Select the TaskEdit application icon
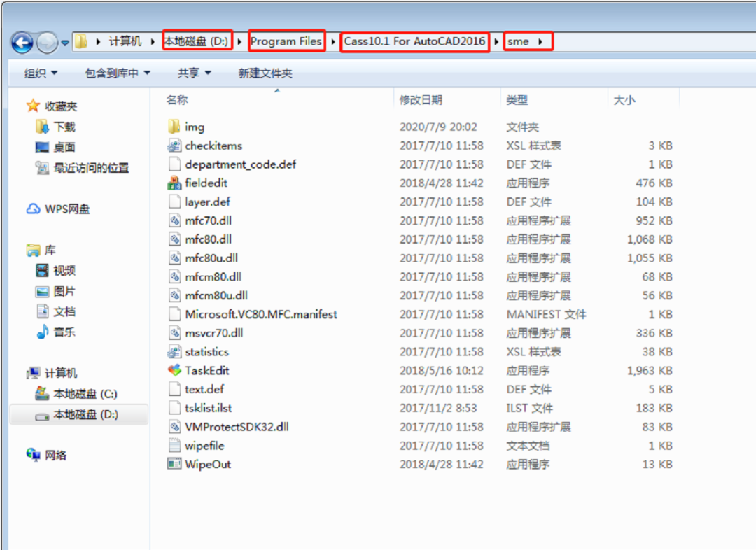The image size is (756, 550). pyautogui.click(x=174, y=371)
